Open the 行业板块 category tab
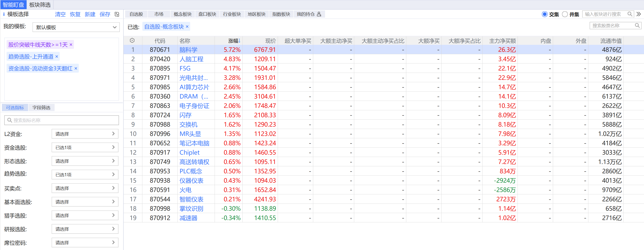The image size is (644, 250). [232, 14]
